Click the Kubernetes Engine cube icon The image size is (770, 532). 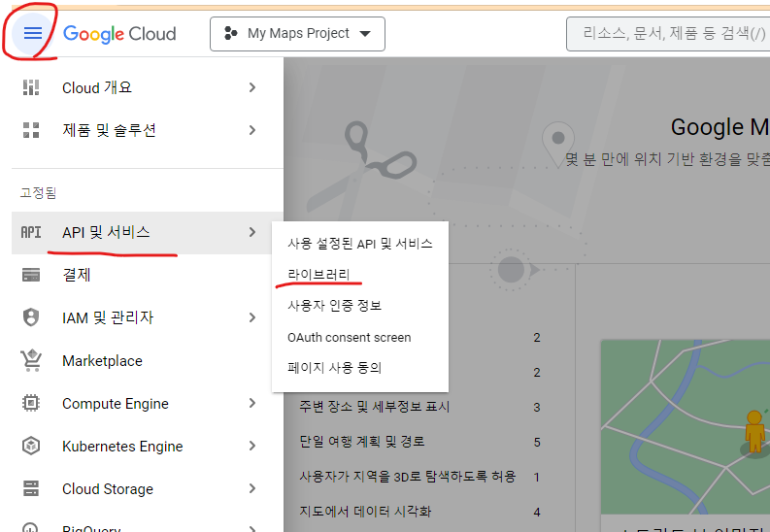pyautogui.click(x=31, y=446)
